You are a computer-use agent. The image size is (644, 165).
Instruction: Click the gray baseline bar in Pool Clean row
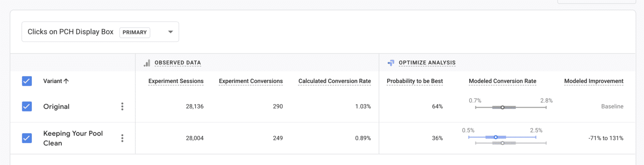coord(511,143)
